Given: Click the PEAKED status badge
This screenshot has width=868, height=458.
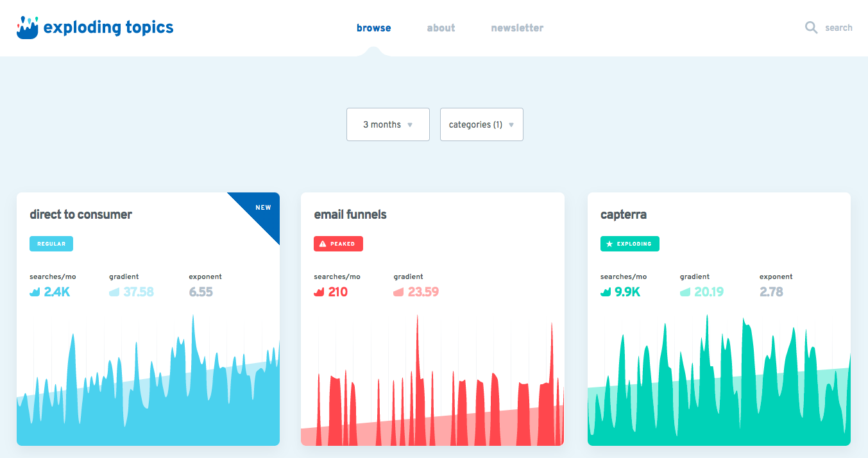Looking at the screenshot, I should click(x=339, y=244).
